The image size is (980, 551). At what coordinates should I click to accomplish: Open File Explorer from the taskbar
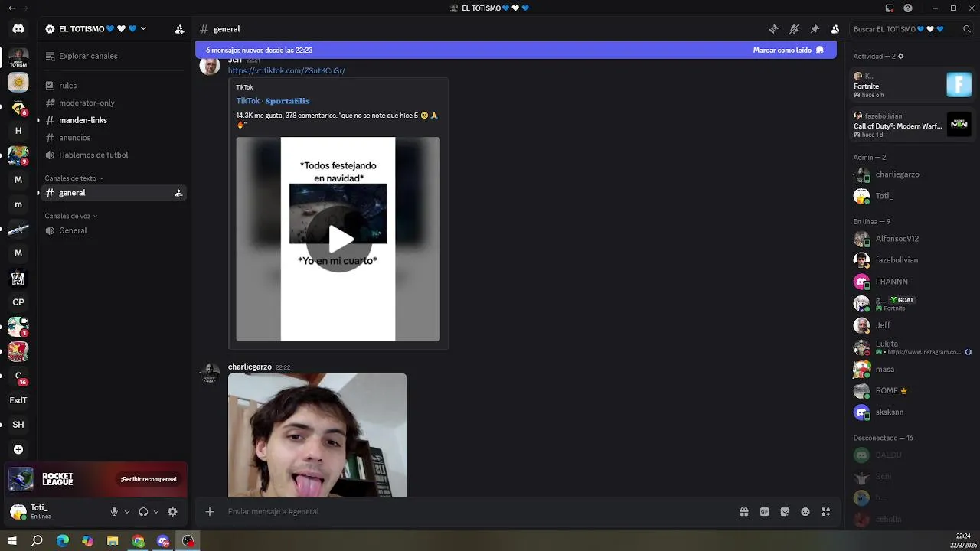(x=113, y=541)
